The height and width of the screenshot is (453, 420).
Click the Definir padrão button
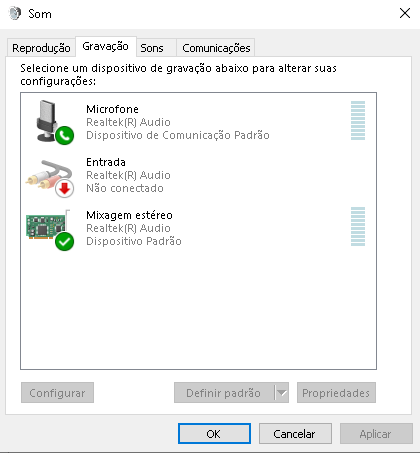pyautogui.click(x=224, y=393)
